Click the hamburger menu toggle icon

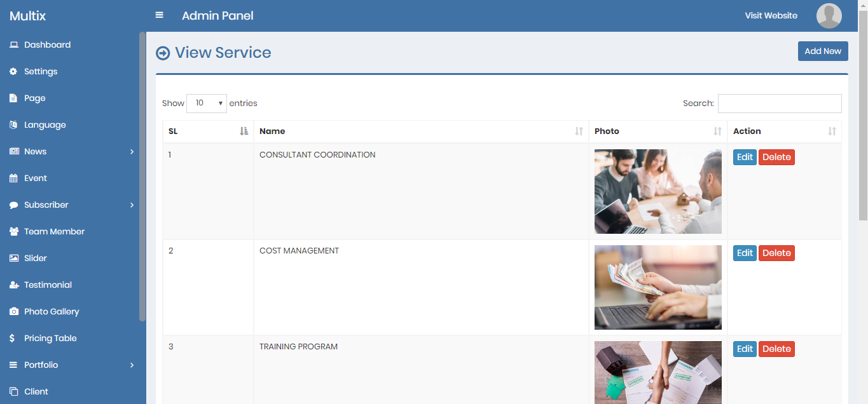[x=160, y=15]
